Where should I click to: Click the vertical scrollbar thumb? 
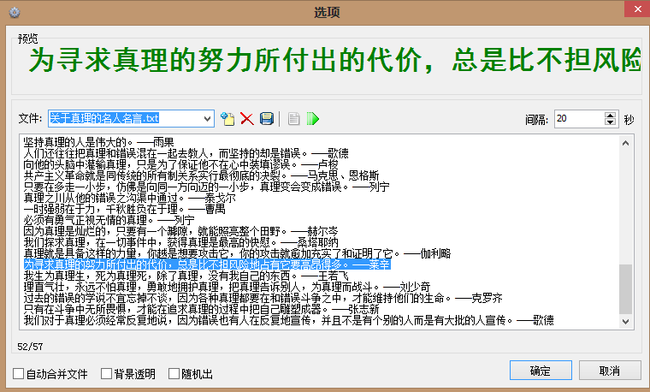626,289
